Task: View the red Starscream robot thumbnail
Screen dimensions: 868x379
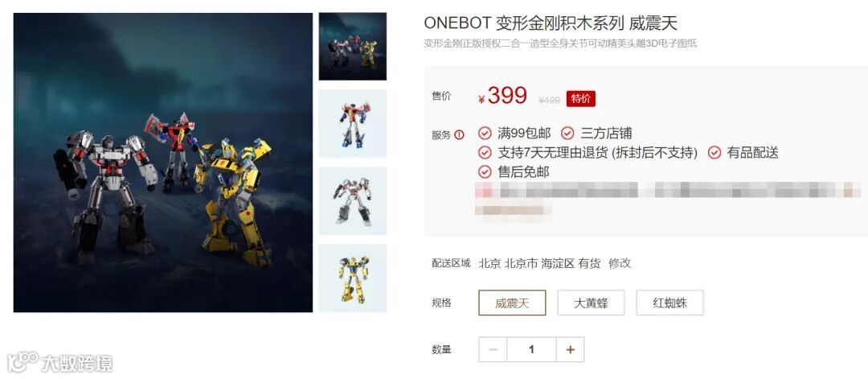Action: (353, 124)
